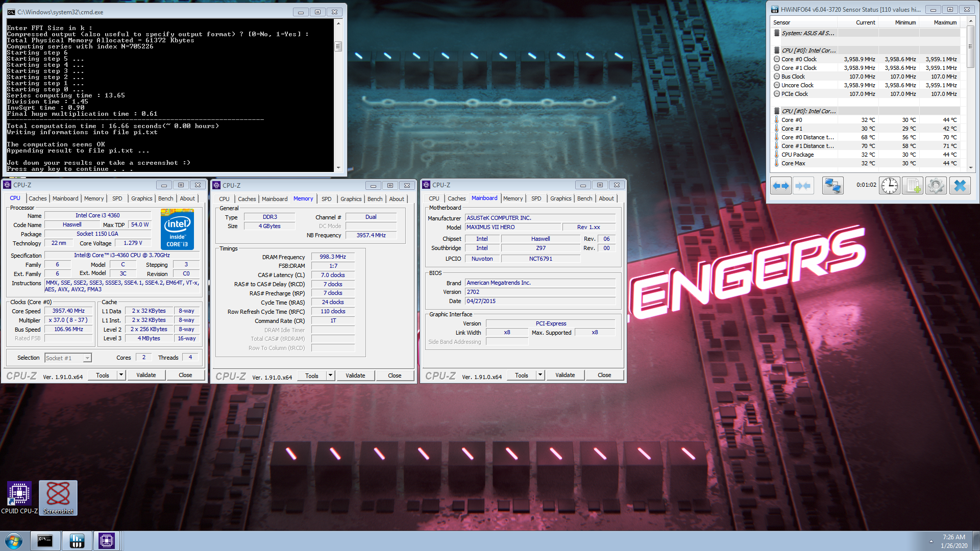Switch to CPU tab in Mainboard window
This screenshot has height=551, width=980.
pos(434,198)
